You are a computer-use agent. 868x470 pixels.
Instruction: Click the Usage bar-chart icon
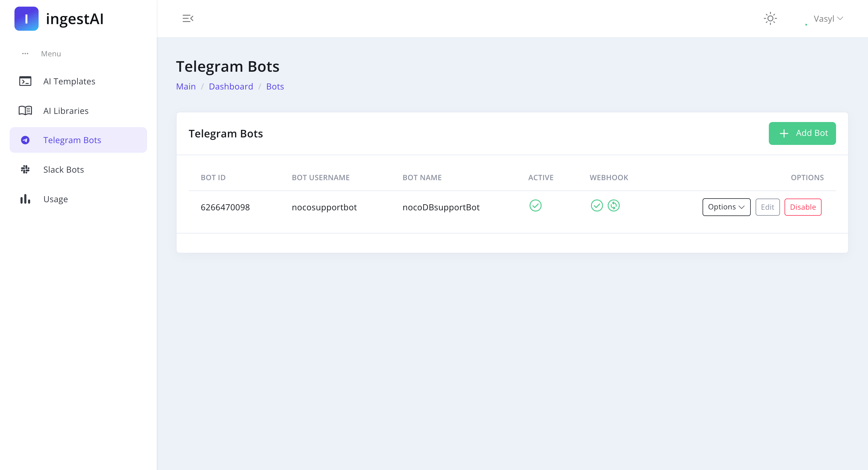pyautogui.click(x=25, y=199)
